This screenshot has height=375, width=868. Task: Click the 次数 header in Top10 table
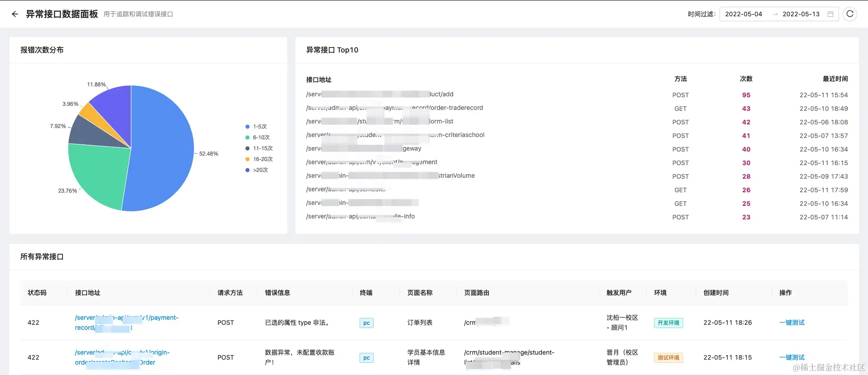pyautogui.click(x=746, y=79)
